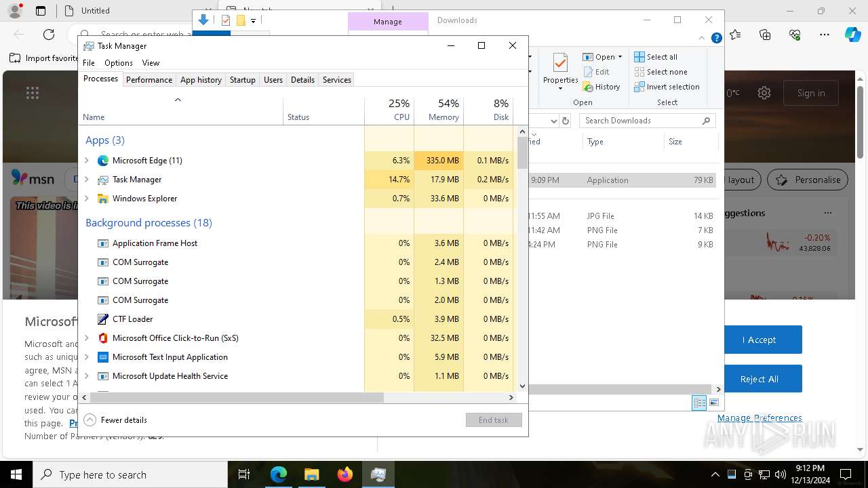Viewport: 868px width, 488px height.
Task: Click I Accept on the cookie banner
Action: point(759,340)
